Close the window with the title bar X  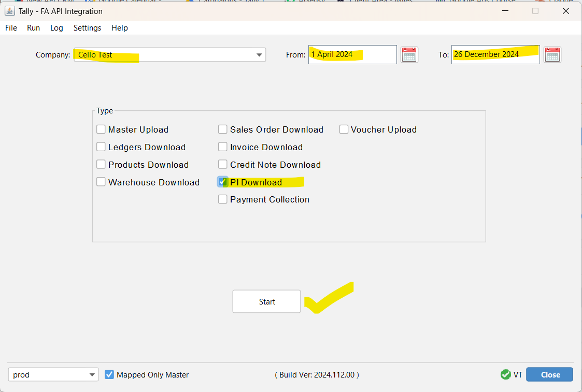565,11
